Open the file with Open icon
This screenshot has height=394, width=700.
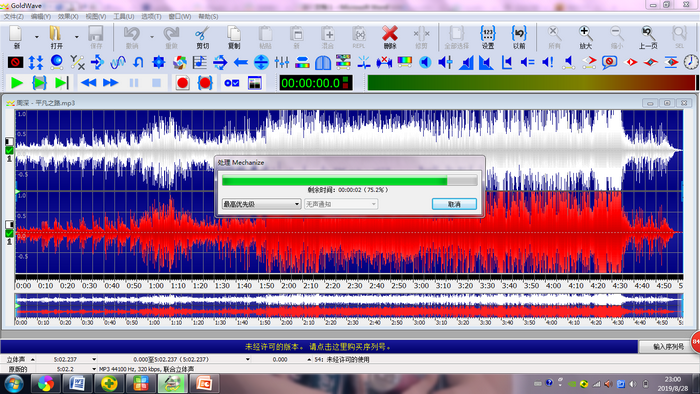[x=56, y=37]
